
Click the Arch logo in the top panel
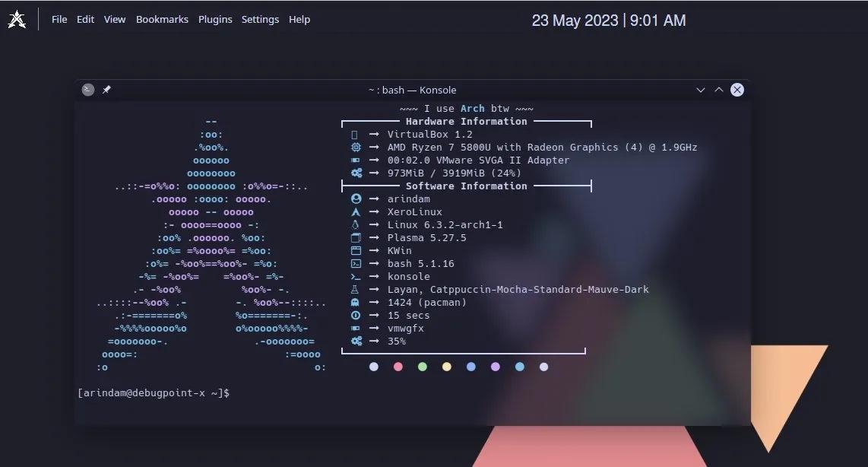pyautogui.click(x=16, y=18)
